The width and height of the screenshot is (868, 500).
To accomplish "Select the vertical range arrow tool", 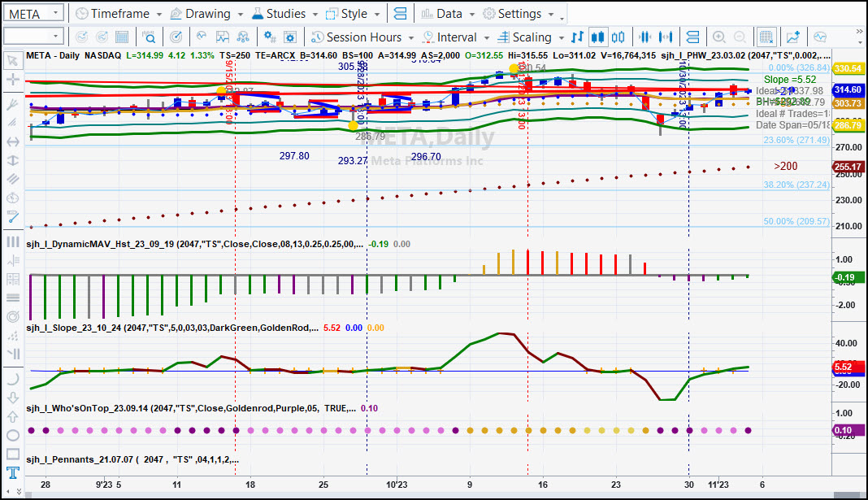I will pos(13,160).
